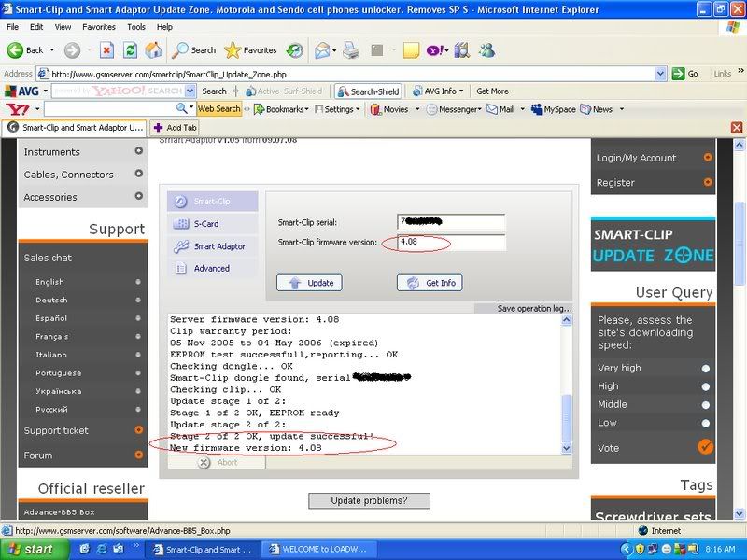Click the Yahoo Y! logo on Yahoo toolbar
The image size is (747, 560).
click(x=17, y=109)
